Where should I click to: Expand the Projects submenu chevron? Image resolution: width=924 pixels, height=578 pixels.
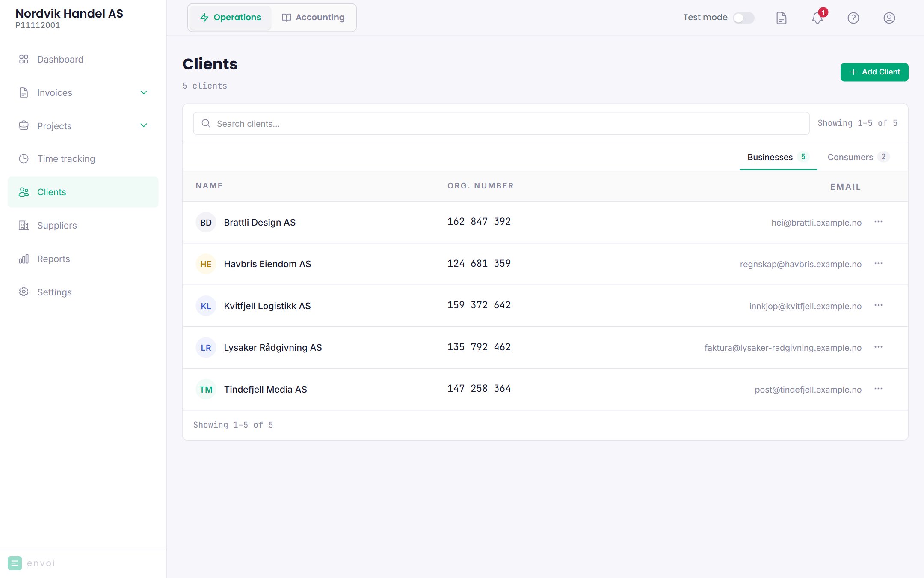coord(144,125)
